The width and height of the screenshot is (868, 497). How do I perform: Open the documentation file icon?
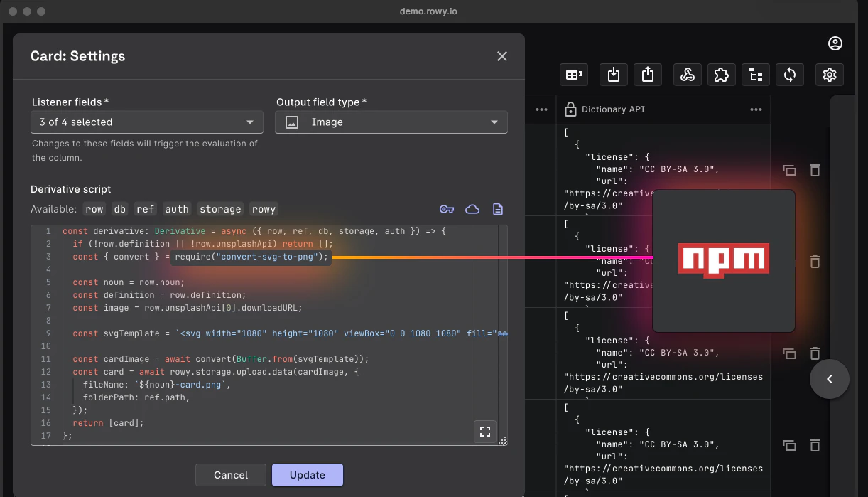[x=498, y=209]
